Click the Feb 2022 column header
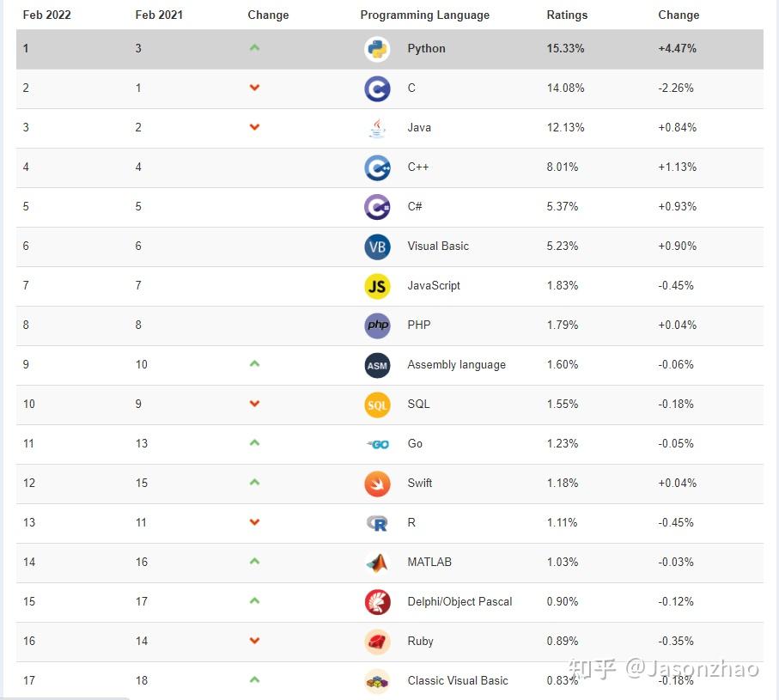 click(46, 15)
